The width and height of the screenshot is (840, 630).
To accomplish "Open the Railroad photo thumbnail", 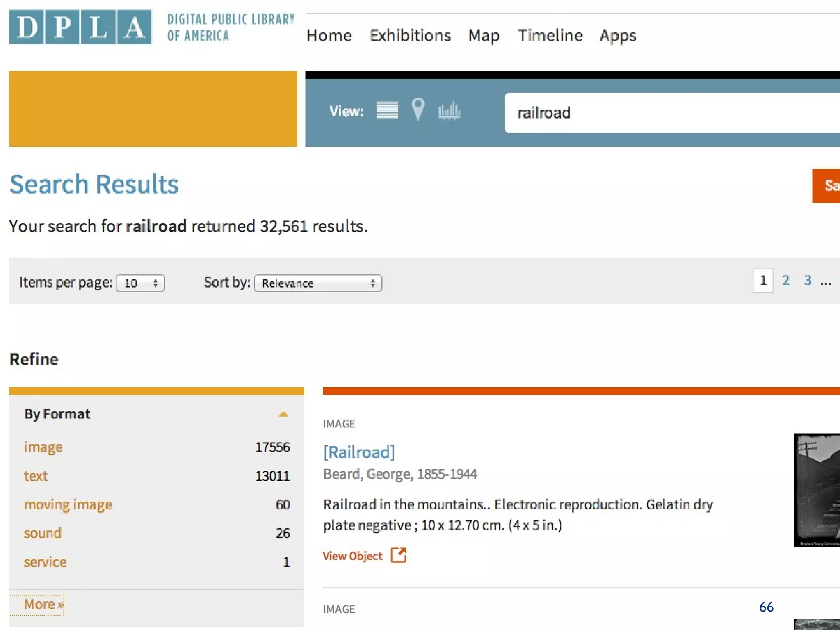I will click(x=816, y=490).
